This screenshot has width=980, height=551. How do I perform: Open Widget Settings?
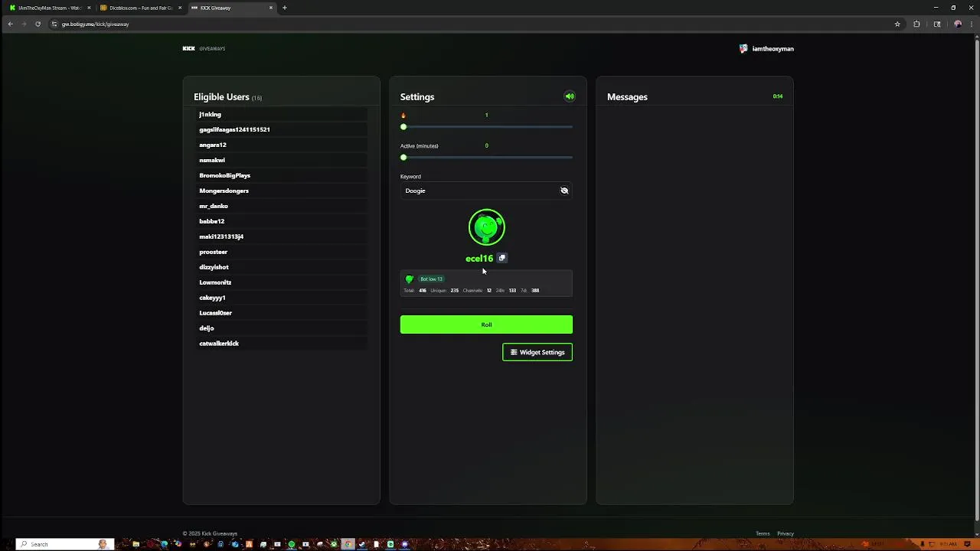click(x=537, y=352)
